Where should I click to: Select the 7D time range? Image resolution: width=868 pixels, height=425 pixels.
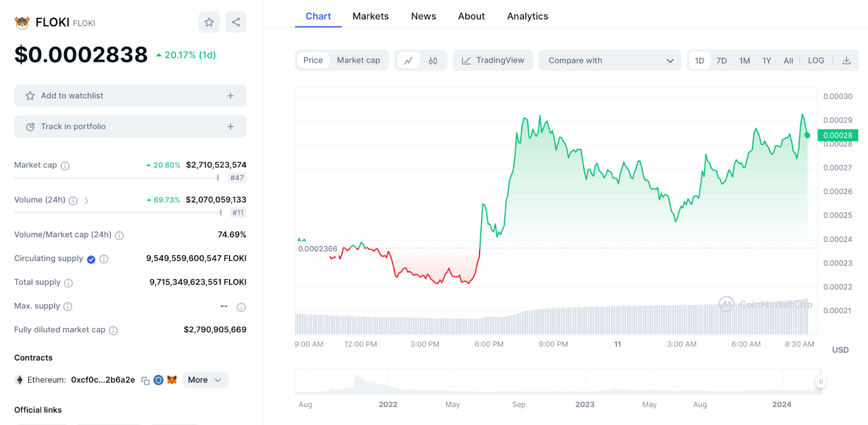pyautogui.click(x=722, y=61)
